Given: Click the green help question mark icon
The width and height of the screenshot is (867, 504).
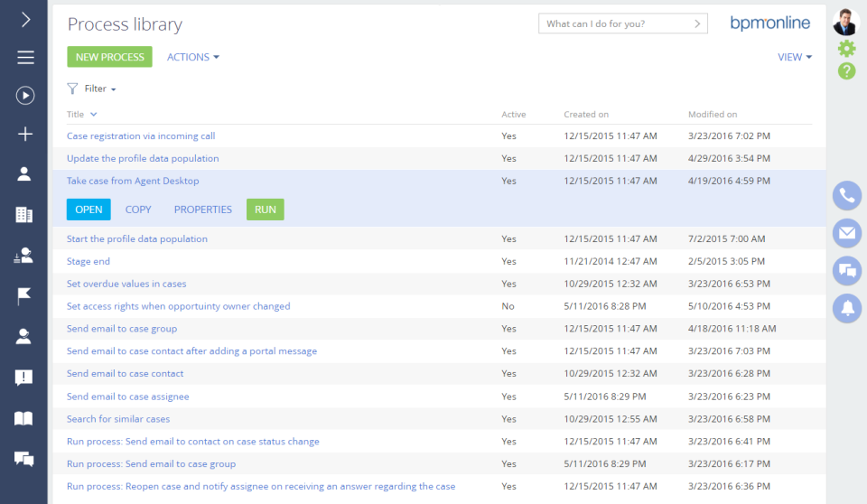Looking at the screenshot, I should pyautogui.click(x=846, y=70).
